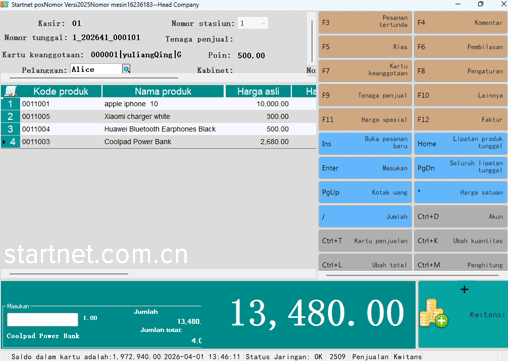The image size is (508, 361).
Task: Click the customer search magnifier icon
Action: [127, 69]
